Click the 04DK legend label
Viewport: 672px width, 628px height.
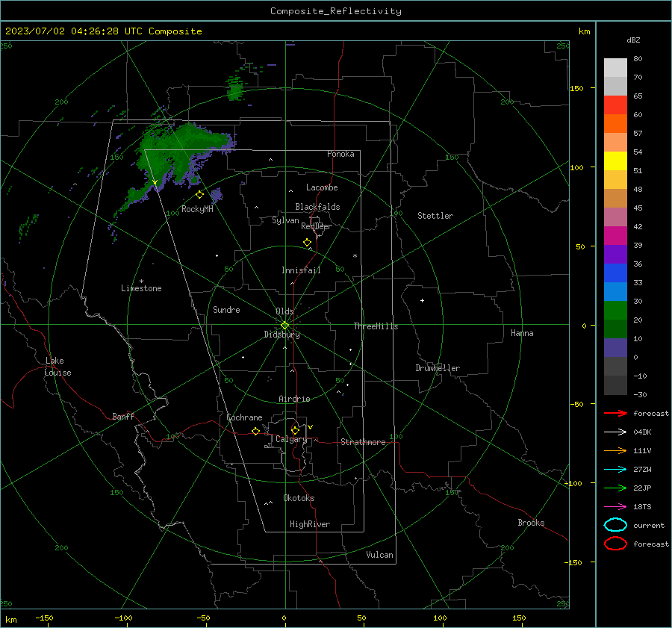(642, 432)
